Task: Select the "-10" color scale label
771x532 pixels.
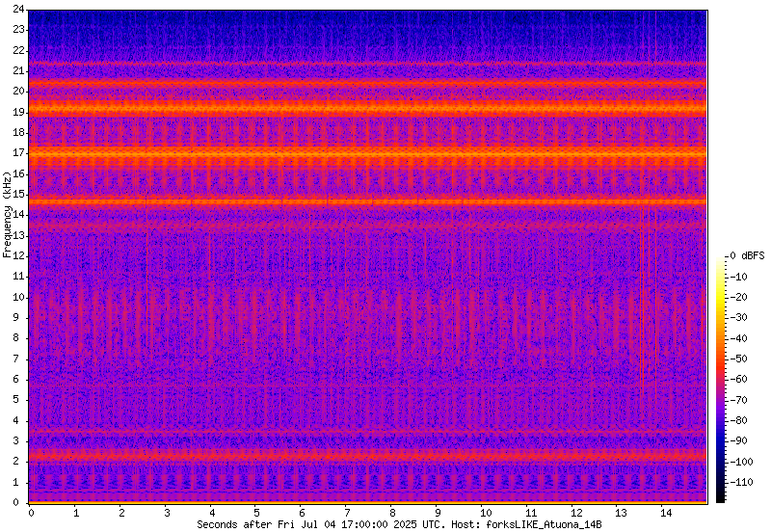Action: pos(738,277)
